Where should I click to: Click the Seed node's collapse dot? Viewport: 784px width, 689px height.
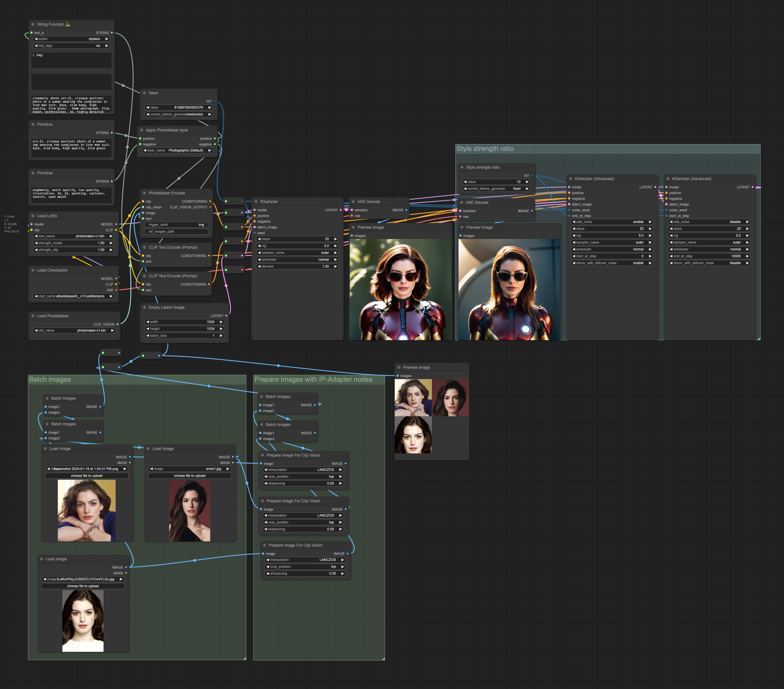(145, 93)
